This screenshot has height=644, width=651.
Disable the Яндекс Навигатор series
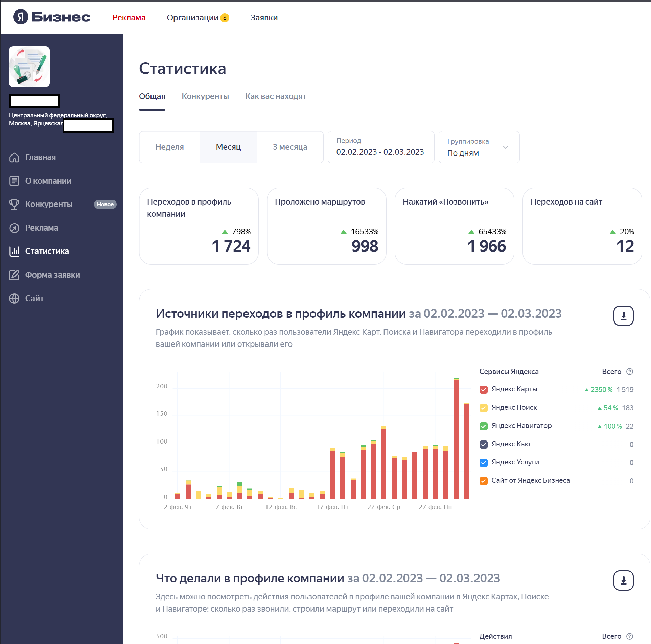point(484,426)
